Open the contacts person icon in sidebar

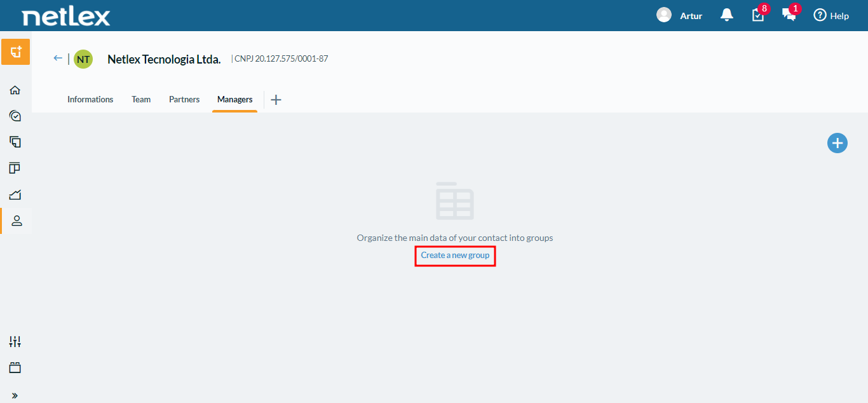[17, 221]
